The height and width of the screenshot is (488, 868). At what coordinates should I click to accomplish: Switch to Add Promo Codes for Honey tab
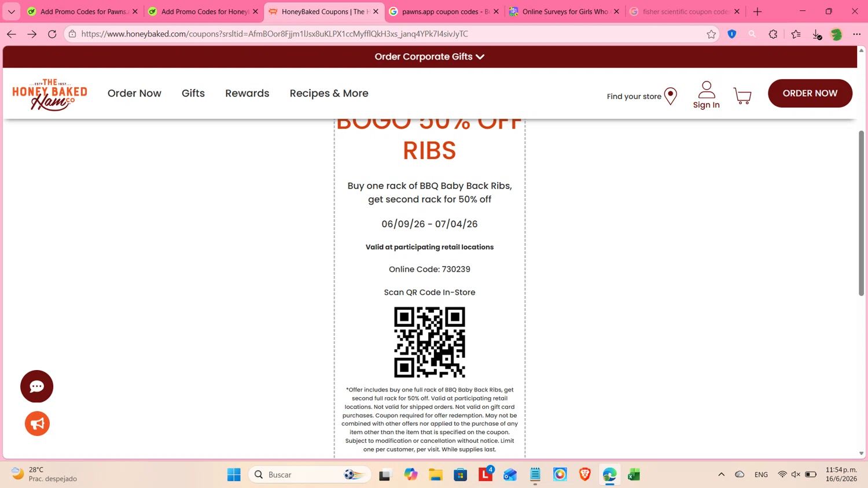(x=203, y=12)
